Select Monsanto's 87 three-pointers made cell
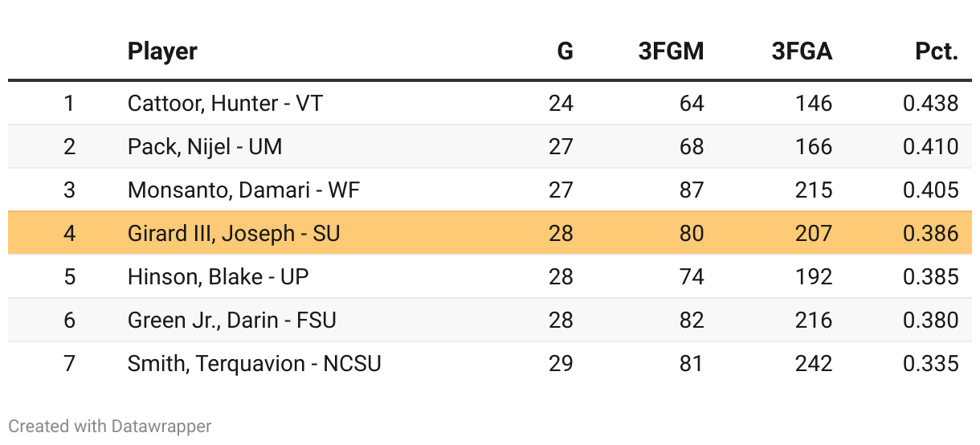The image size is (980, 445). click(x=691, y=190)
